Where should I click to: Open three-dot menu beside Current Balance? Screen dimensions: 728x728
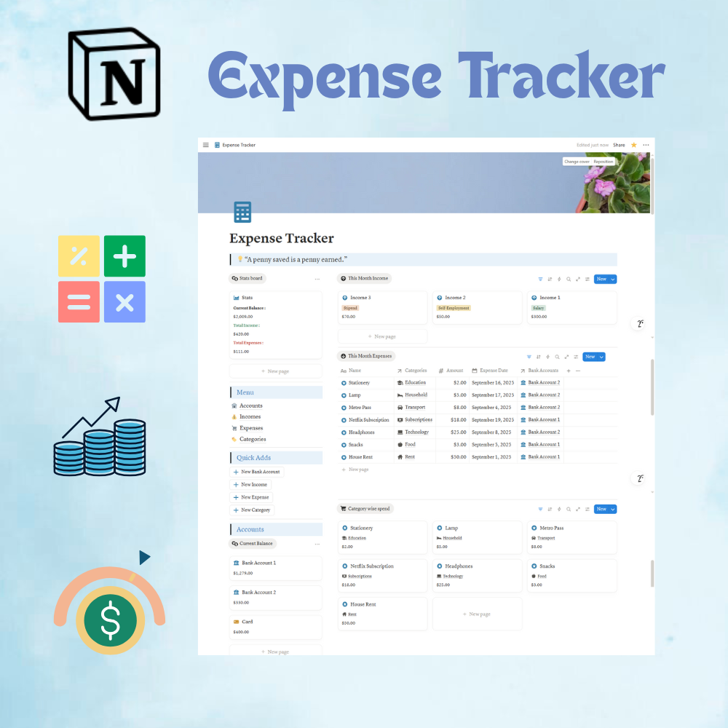317,544
